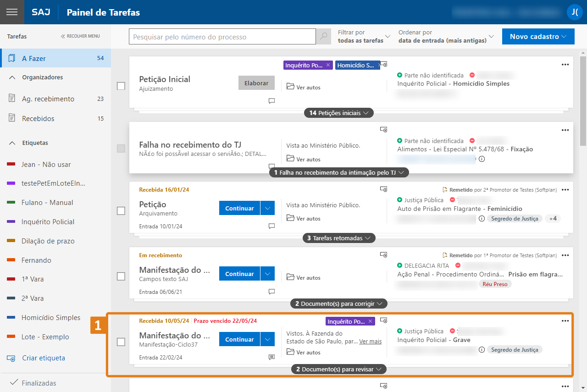Click the process number search field
This screenshot has height=392, width=587.
coord(222,37)
